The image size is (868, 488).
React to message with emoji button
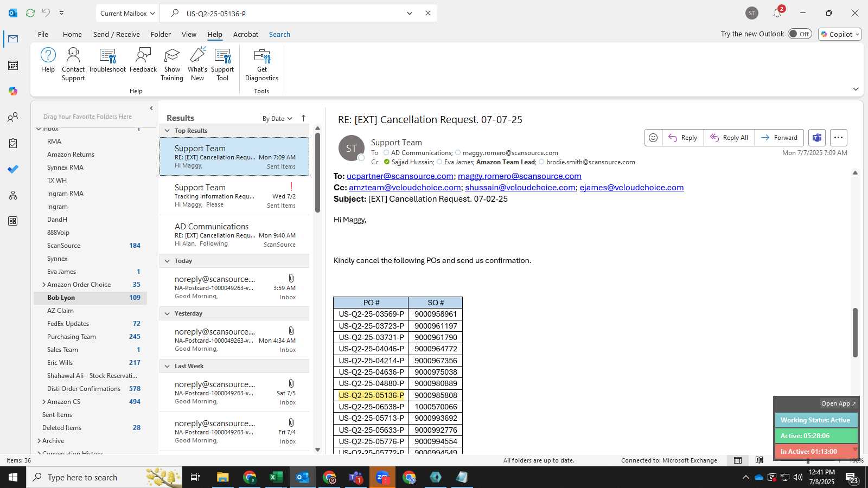[x=653, y=138]
